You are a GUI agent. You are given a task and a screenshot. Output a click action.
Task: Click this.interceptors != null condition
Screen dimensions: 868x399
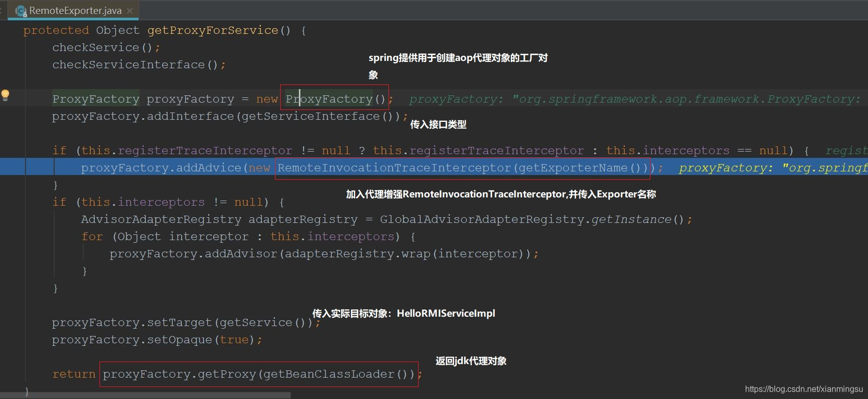pyautogui.click(x=172, y=202)
